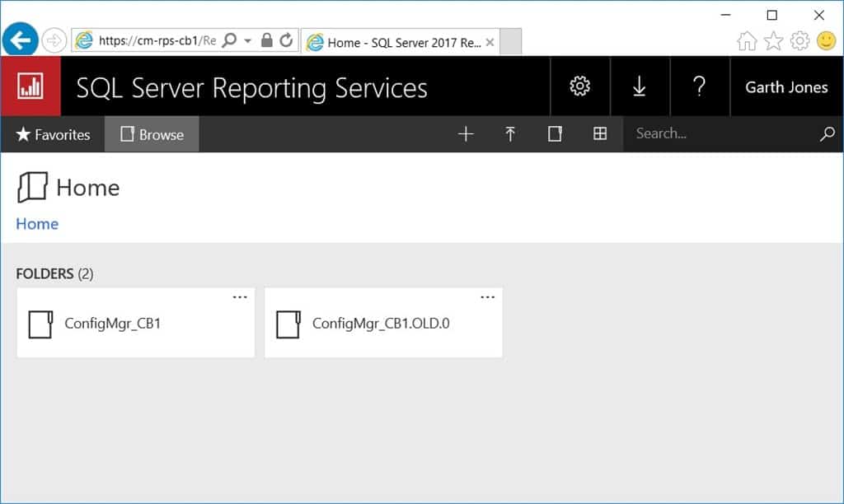This screenshot has width=844, height=504.
Task: Open the address bar dropdown arrow
Action: coord(247,41)
